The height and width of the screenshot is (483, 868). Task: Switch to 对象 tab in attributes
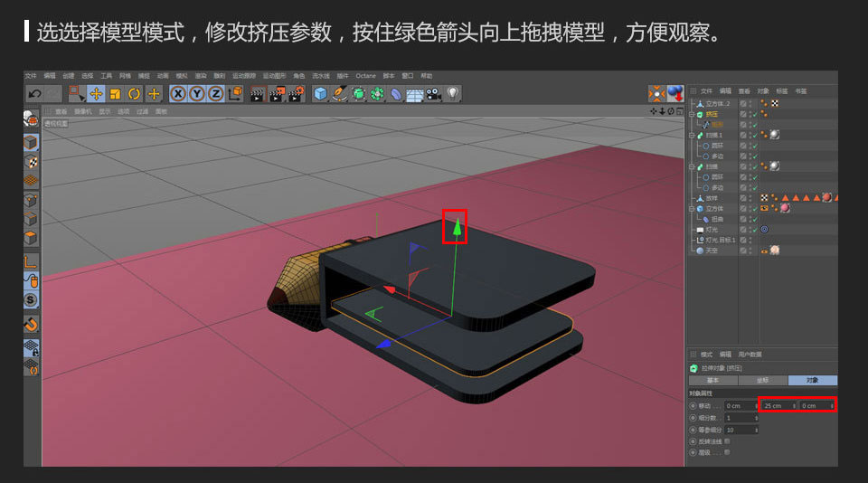(x=813, y=381)
